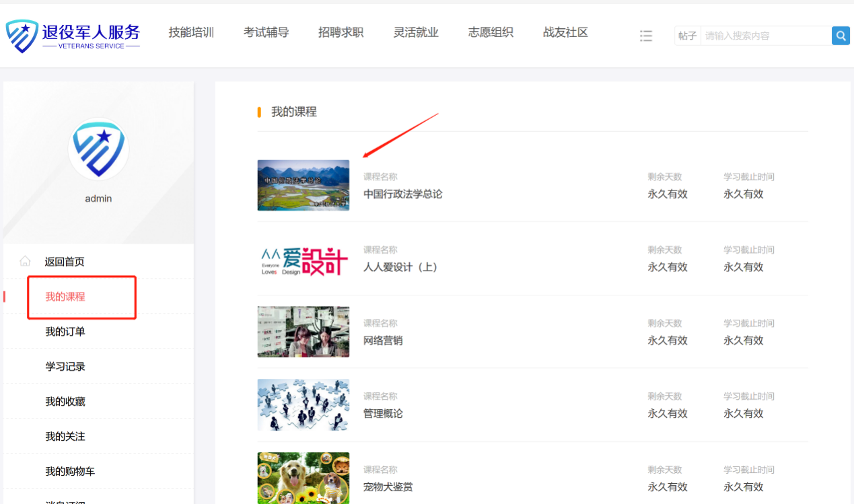Open the 人人爱设计 course thumbnail
The width and height of the screenshot is (854, 504).
click(x=304, y=261)
